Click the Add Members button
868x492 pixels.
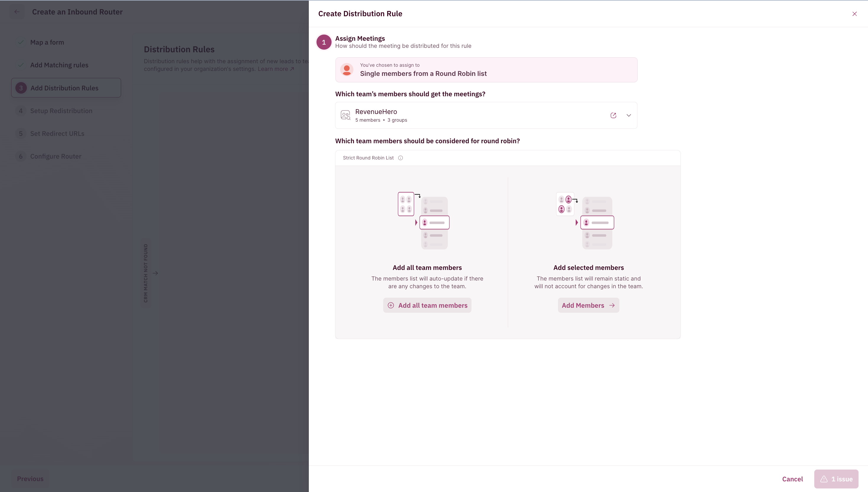click(588, 305)
